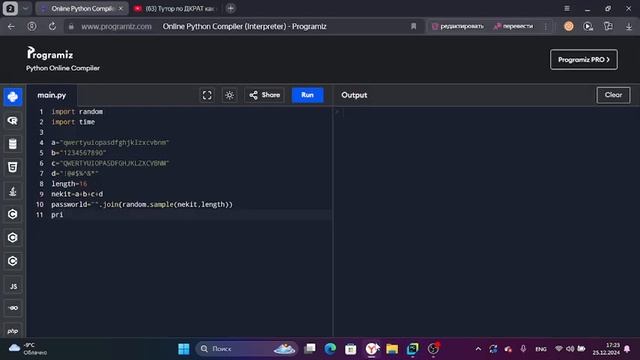
Task: Click the taskbar Поиск search box
Action: click(246, 349)
